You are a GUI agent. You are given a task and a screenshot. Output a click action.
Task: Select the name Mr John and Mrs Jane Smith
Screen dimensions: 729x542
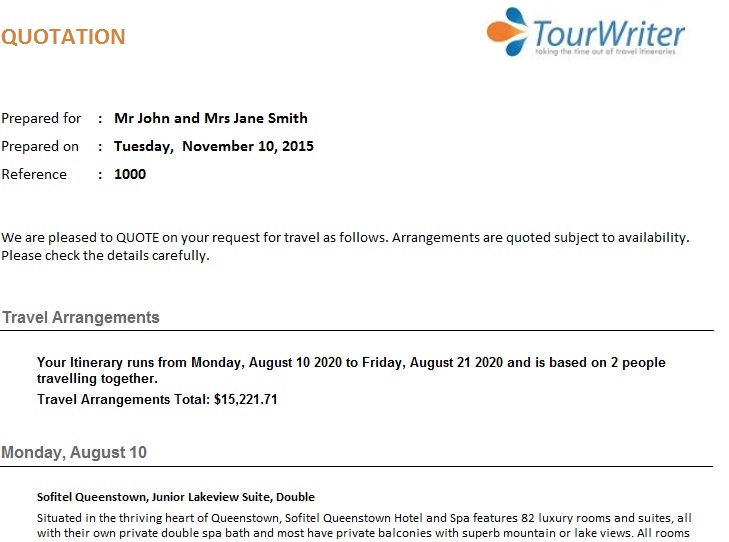click(211, 118)
